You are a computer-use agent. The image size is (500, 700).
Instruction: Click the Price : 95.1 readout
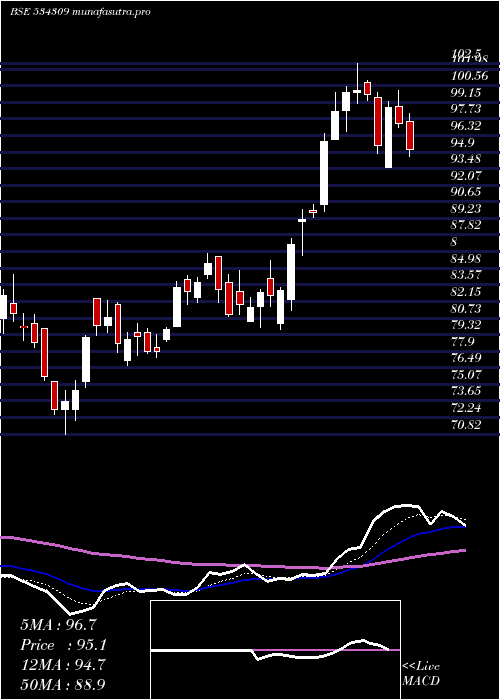pos(63,645)
